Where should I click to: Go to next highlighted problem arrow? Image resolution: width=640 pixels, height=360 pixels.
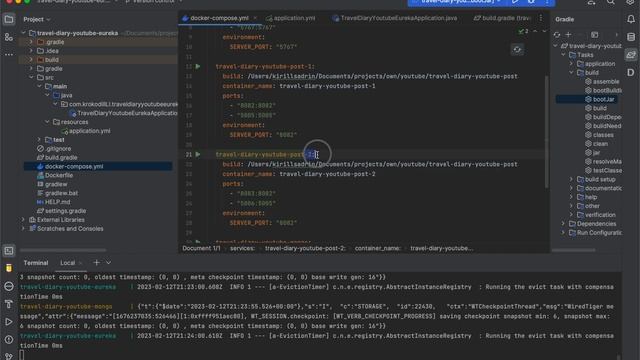(x=544, y=31)
